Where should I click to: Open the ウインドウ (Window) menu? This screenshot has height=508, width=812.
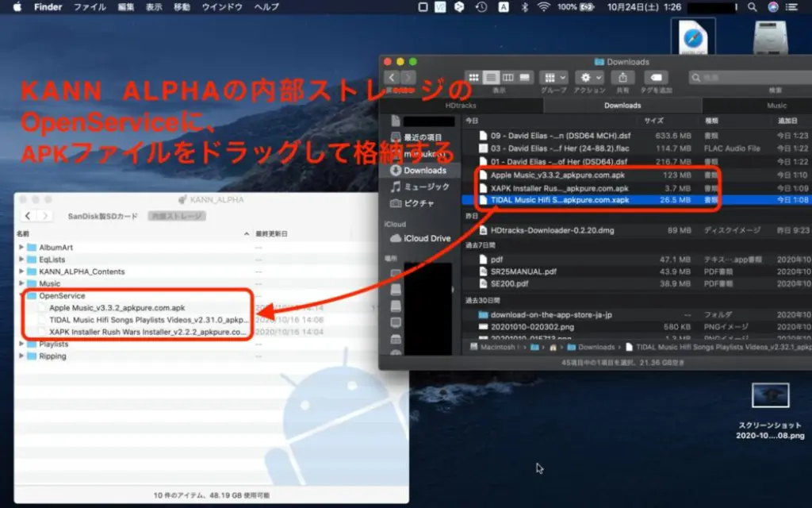(x=222, y=6)
